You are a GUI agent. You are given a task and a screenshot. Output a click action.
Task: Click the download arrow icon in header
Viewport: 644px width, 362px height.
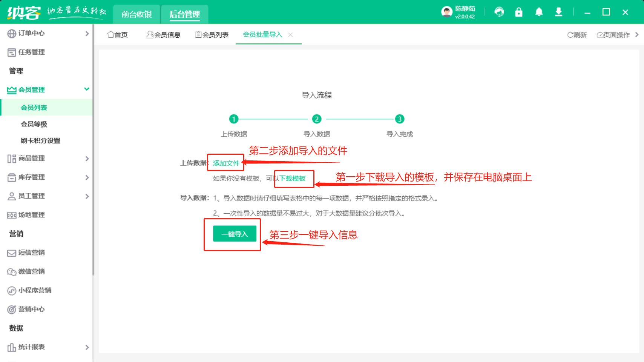[x=558, y=12]
